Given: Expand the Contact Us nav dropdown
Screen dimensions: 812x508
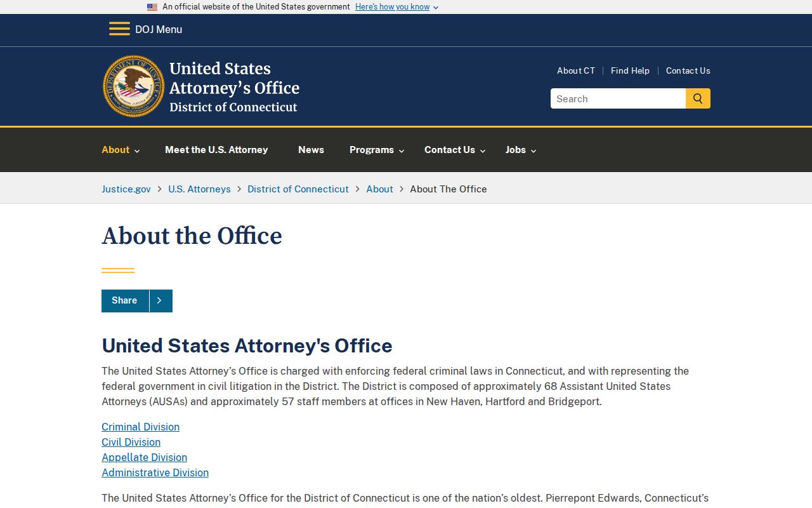Looking at the screenshot, I should point(455,150).
